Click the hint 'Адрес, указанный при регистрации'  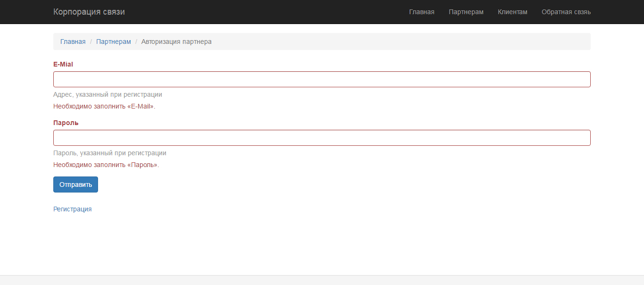[107, 94]
